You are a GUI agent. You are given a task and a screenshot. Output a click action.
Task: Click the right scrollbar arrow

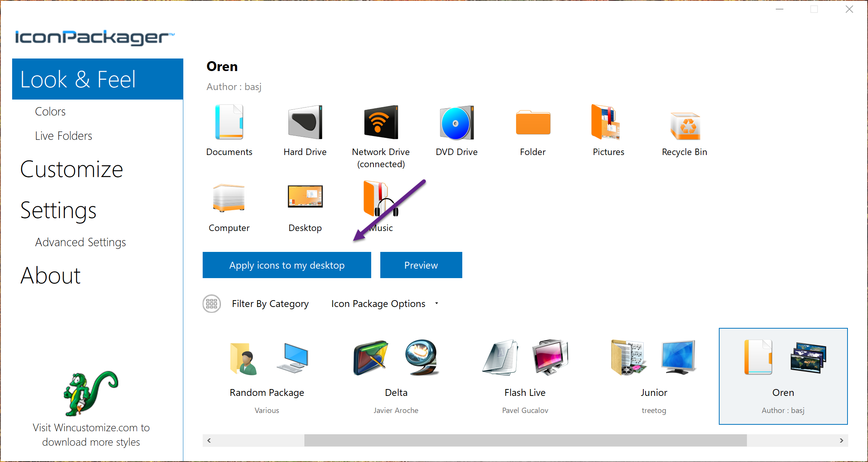(x=841, y=441)
